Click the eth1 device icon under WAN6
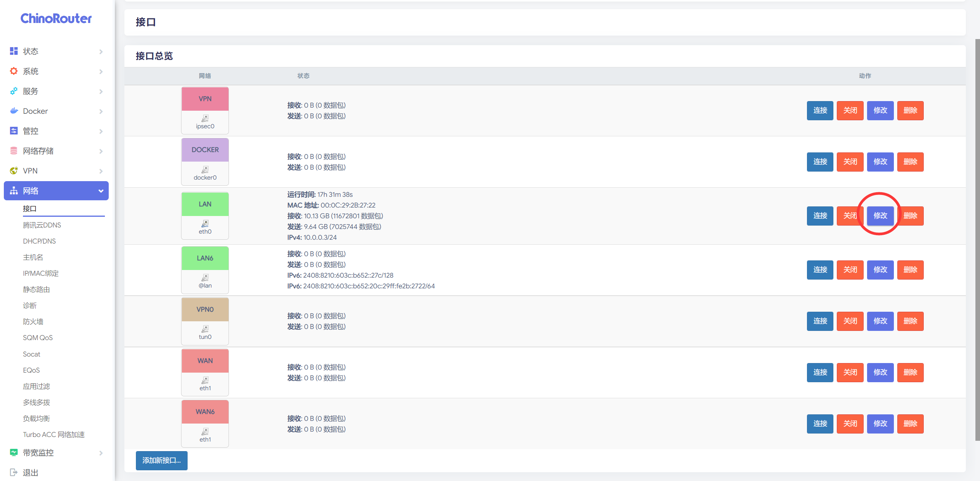 pyautogui.click(x=205, y=431)
